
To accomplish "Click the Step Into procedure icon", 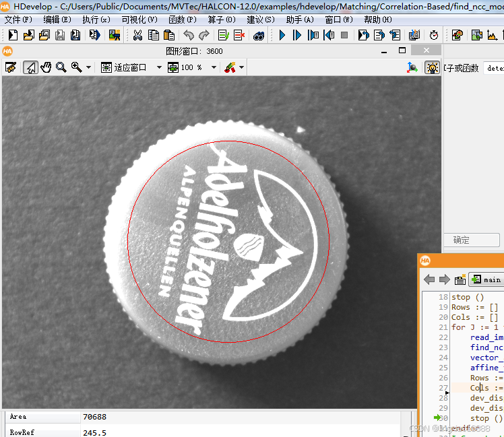I will tap(364, 35).
